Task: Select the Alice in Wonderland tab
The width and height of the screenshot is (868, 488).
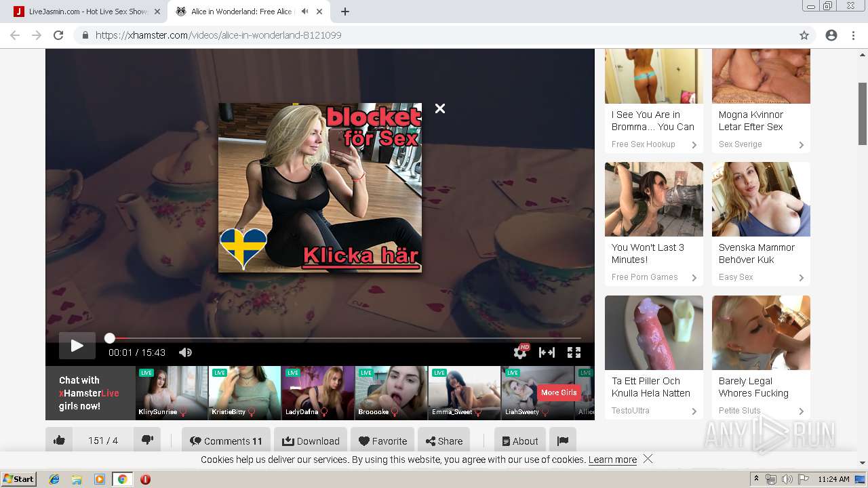Action: 248,12
